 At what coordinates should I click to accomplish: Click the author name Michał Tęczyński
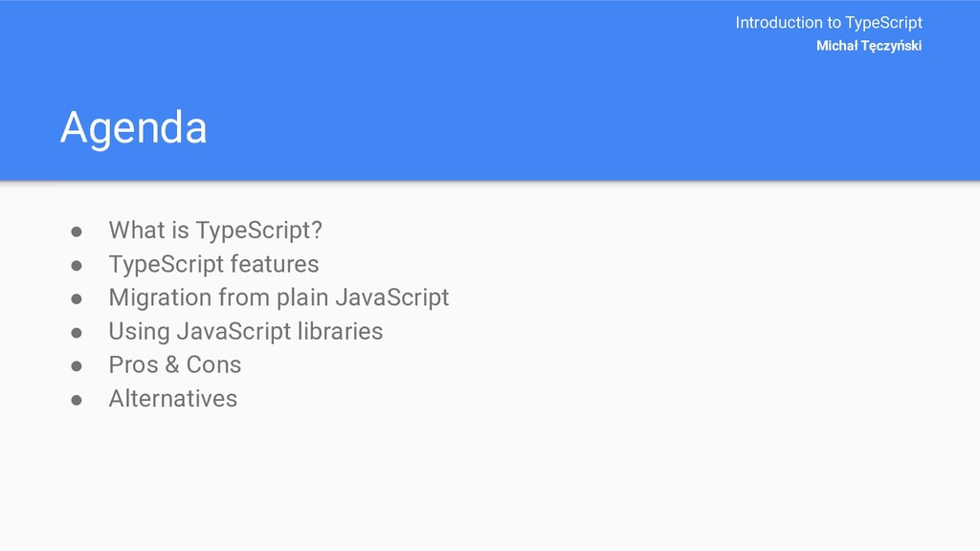[869, 46]
